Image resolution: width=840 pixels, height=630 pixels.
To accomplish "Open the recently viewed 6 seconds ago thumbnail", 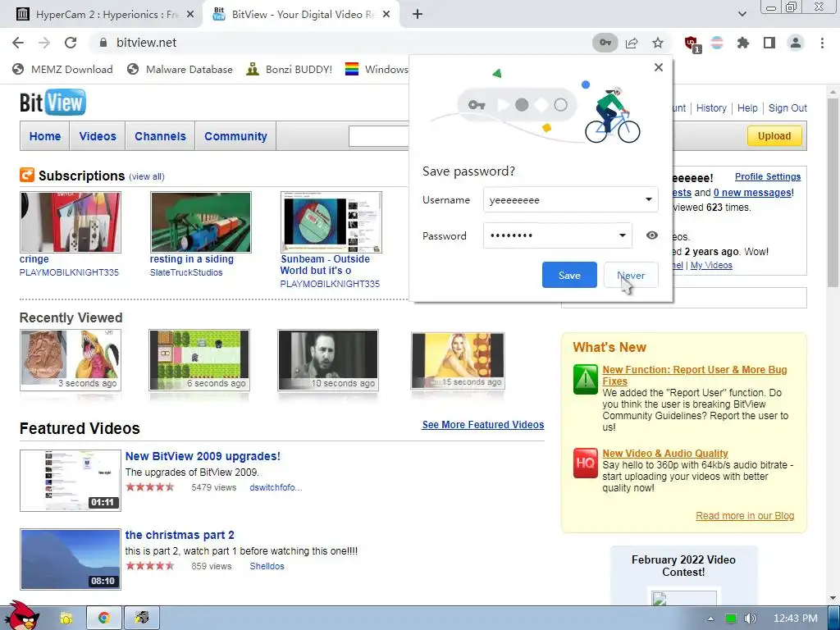I will [x=199, y=360].
